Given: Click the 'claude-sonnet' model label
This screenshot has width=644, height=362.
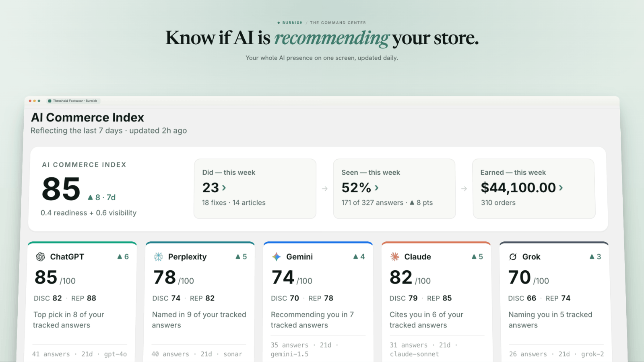Looking at the screenshot, I should pos(414,354).
